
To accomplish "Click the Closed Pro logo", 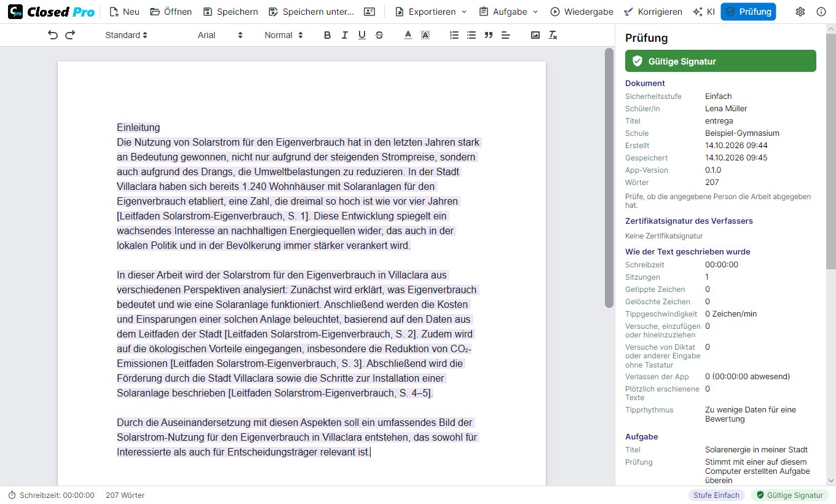I will (51, 12).
